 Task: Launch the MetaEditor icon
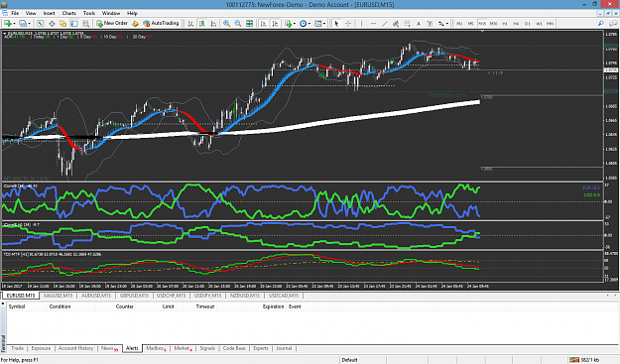point(135,24)
